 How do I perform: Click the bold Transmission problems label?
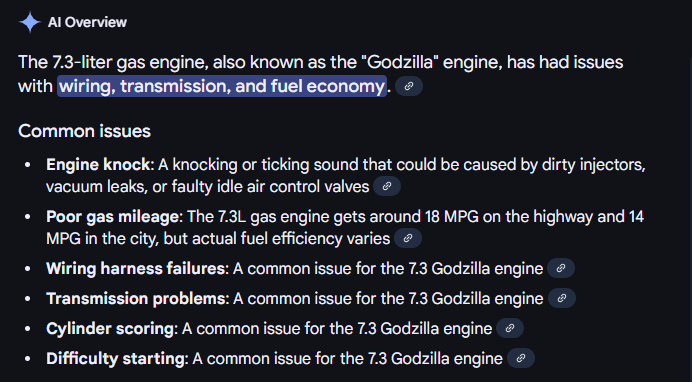136,299
